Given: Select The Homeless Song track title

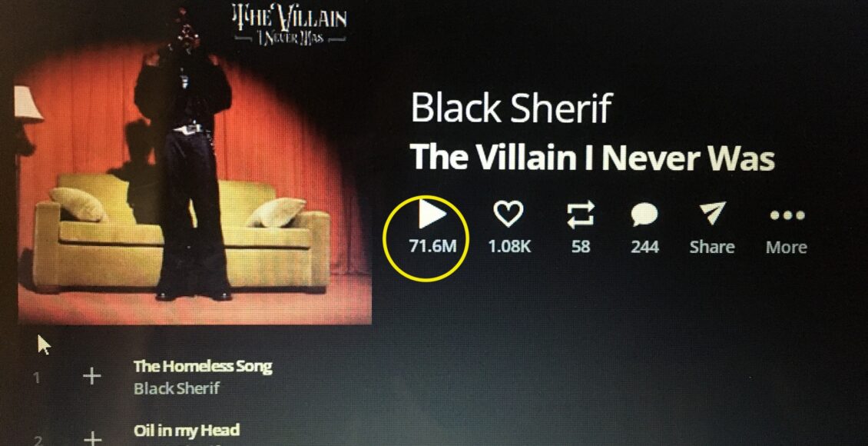Looking at the screenshot, I should pos(203,366).
